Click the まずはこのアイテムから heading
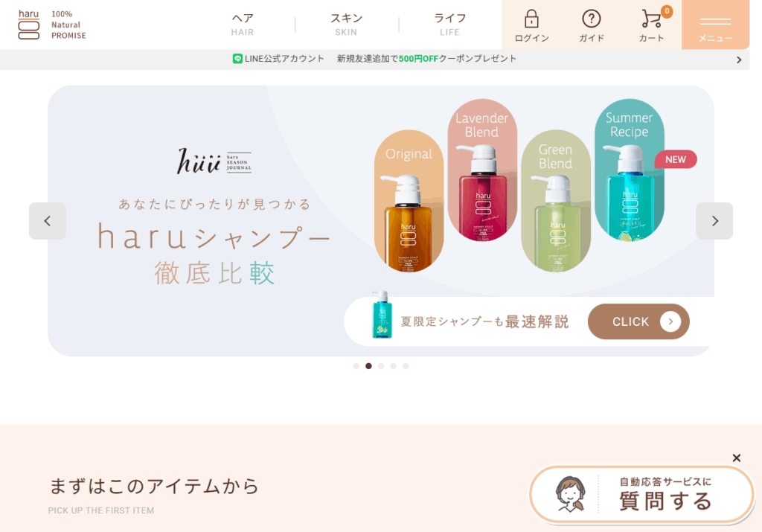 point(154,486)
